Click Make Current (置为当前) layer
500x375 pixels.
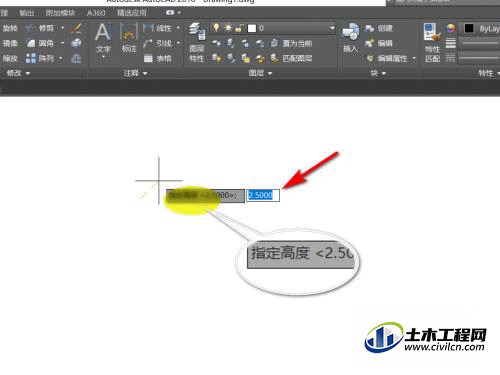[x=292, y=43]
